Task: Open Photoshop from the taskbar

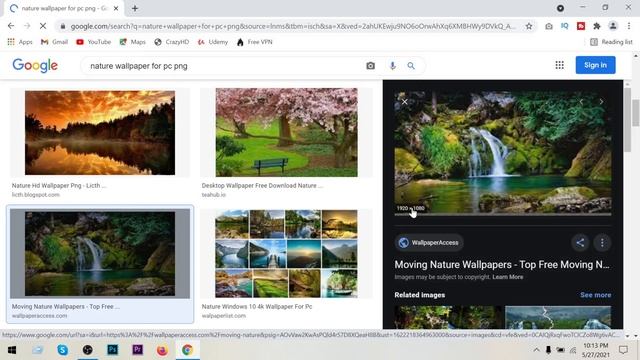Action: 112,350
